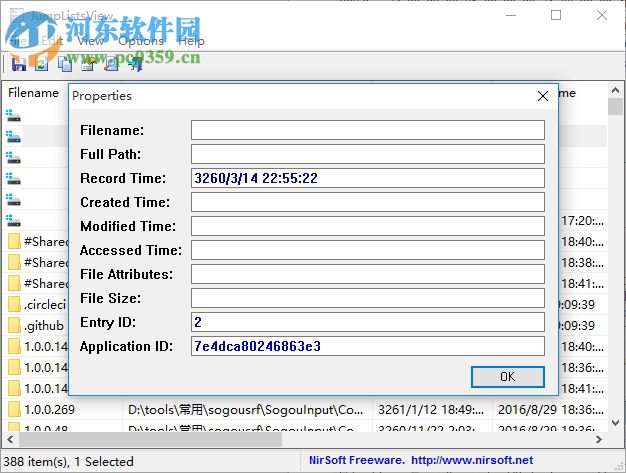Click the Refresh toolbar icon
The height and width of the screenshot is (473, 626).
point(42,64)
